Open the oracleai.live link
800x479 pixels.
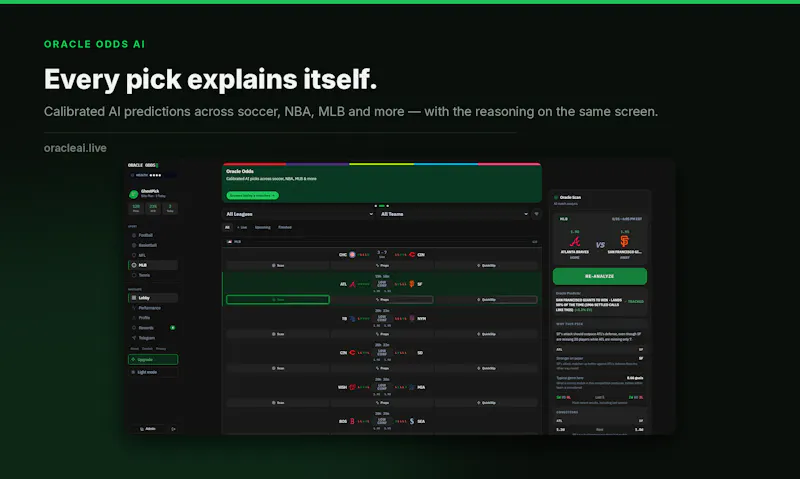coord(75,148)
